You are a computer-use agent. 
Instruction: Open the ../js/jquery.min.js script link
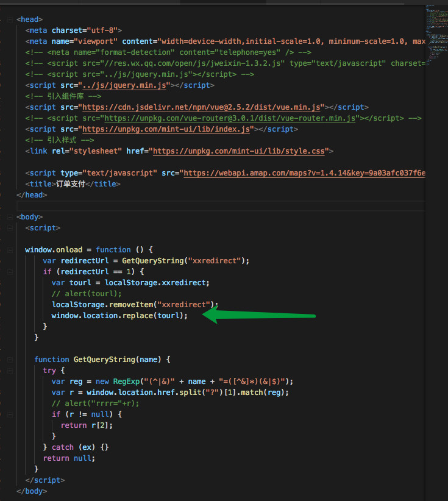pos(124,85)
